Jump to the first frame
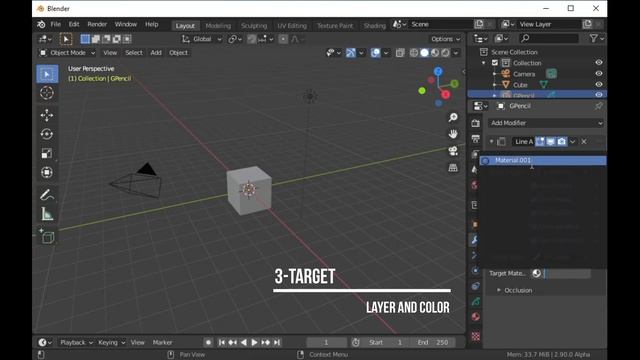This screenshot has height=360, width=640. coord(221,342)
